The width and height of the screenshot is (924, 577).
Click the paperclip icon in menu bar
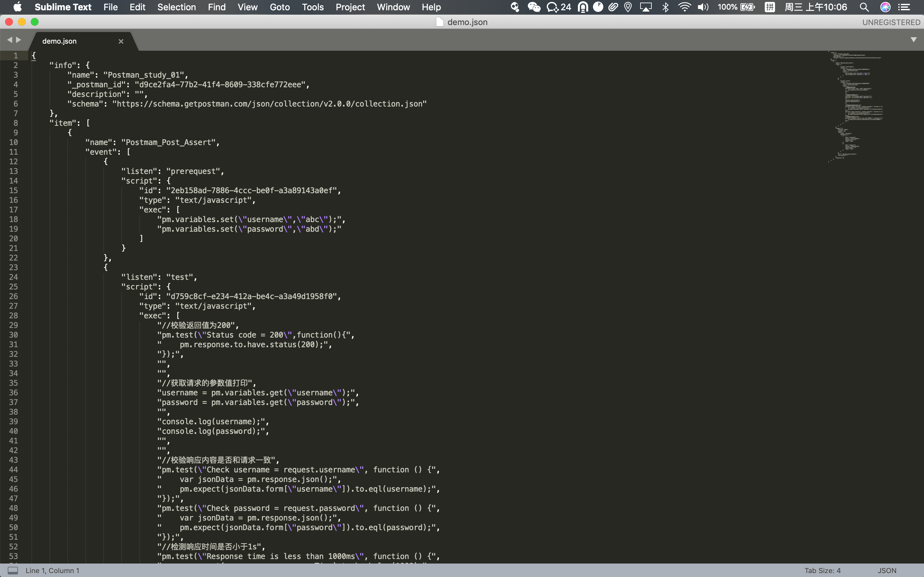[x=613, y=7]
